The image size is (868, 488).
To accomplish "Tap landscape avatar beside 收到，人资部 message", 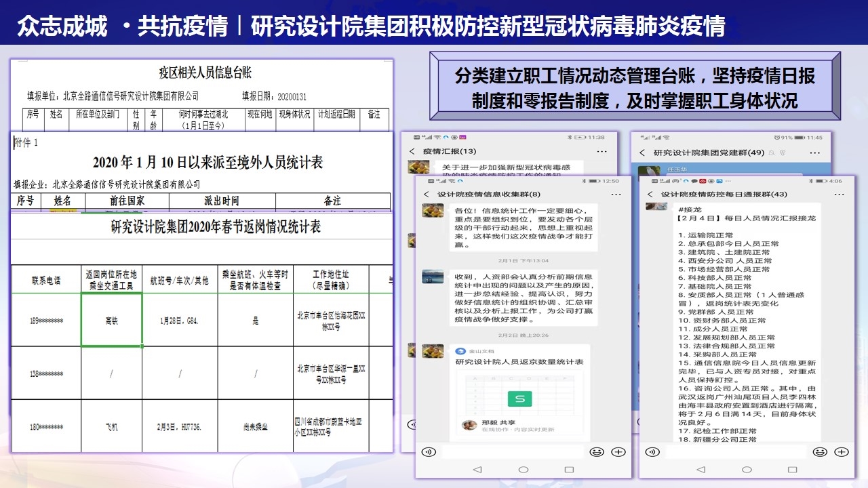I will point(433,277).
